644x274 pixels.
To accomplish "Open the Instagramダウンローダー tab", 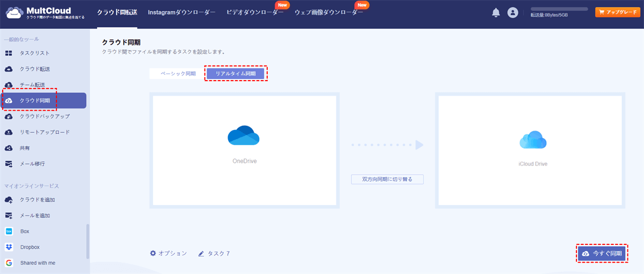I will 181,13.
